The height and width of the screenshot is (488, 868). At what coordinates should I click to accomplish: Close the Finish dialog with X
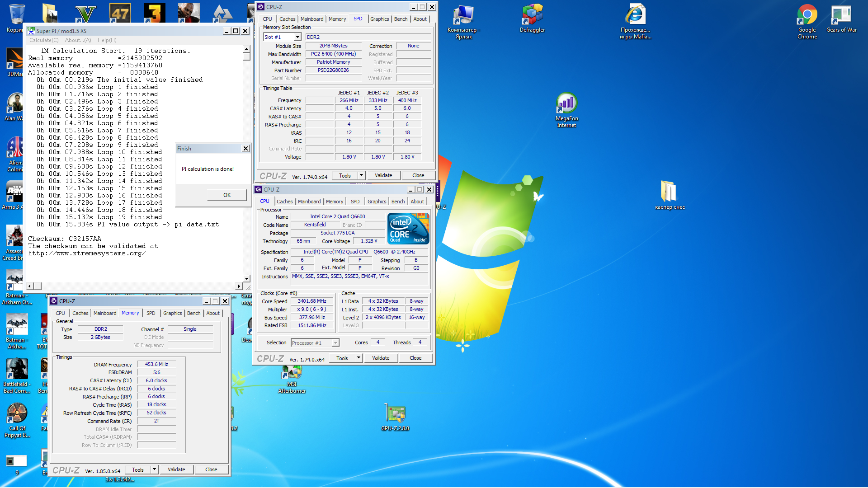click(245, 148)
